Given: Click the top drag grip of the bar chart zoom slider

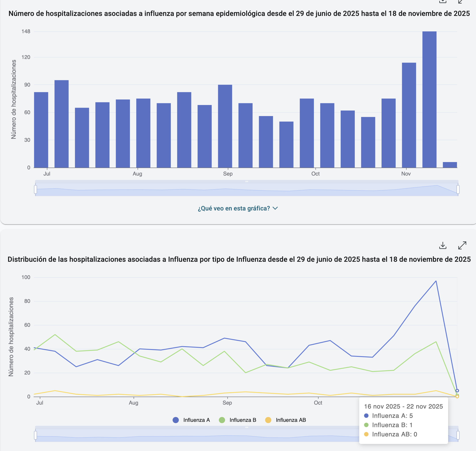Looking at the screenshot, I should tap(247, 182).
